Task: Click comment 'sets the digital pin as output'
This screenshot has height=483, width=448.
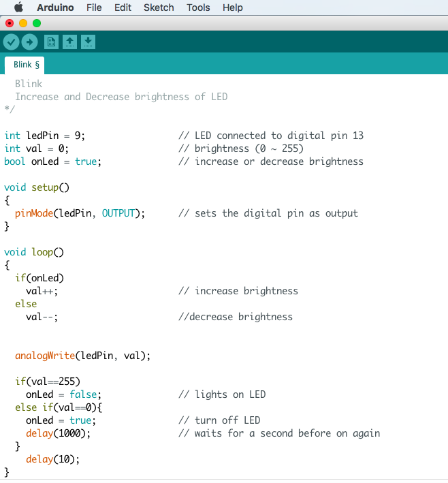Action: coord(276,213)
